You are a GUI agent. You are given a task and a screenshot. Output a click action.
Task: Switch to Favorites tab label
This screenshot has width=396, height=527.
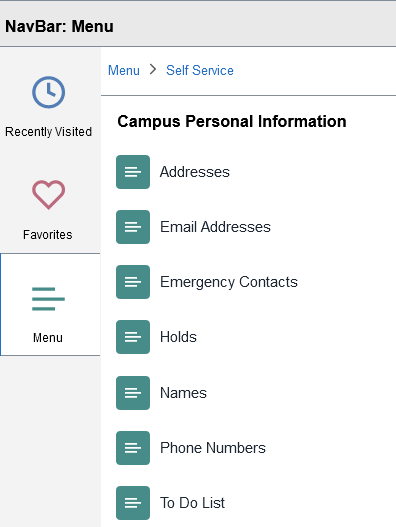pyautogui.click(x=48, y=235)
